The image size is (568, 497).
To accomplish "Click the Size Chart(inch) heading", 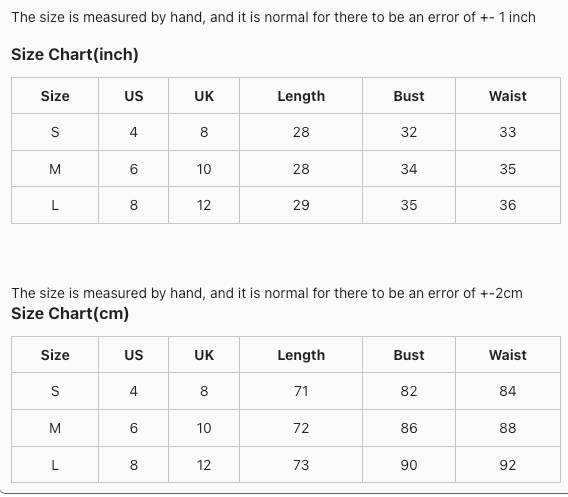I will point(75,55).
